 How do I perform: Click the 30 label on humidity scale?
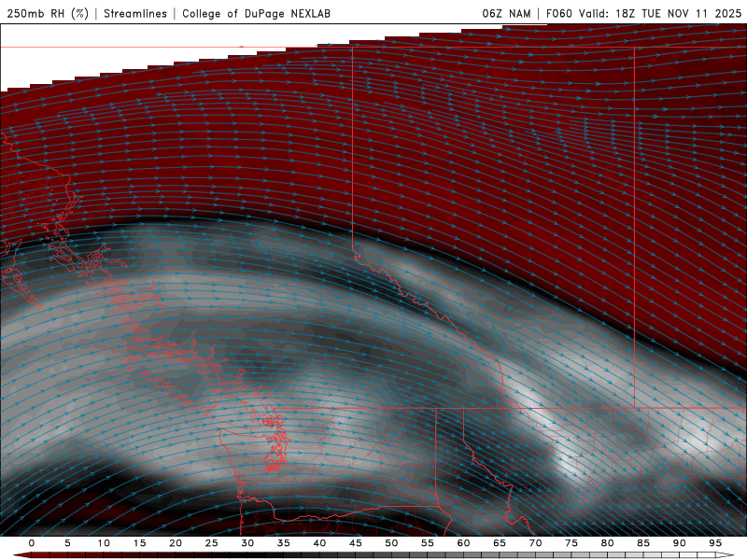247,543
